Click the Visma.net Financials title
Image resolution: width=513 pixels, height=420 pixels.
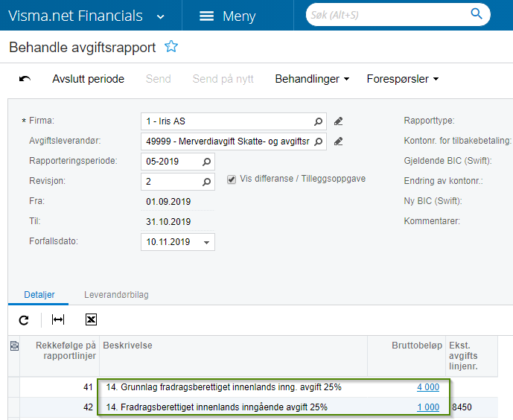tap(76, 16)
